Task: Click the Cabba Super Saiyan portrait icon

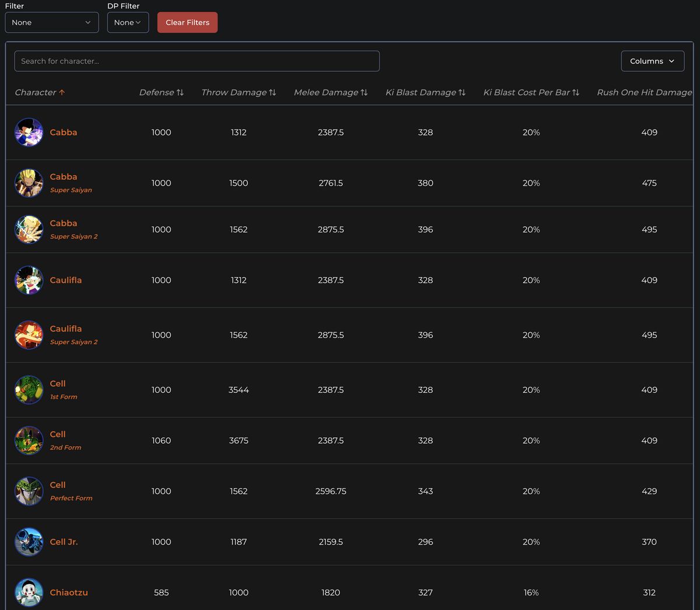Action: point(29,183)
